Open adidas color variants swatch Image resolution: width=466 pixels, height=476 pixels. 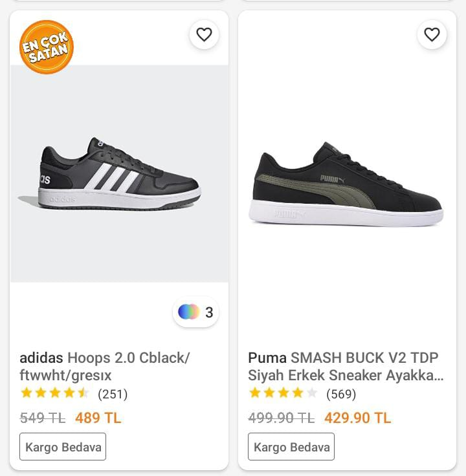pos(189,312)
